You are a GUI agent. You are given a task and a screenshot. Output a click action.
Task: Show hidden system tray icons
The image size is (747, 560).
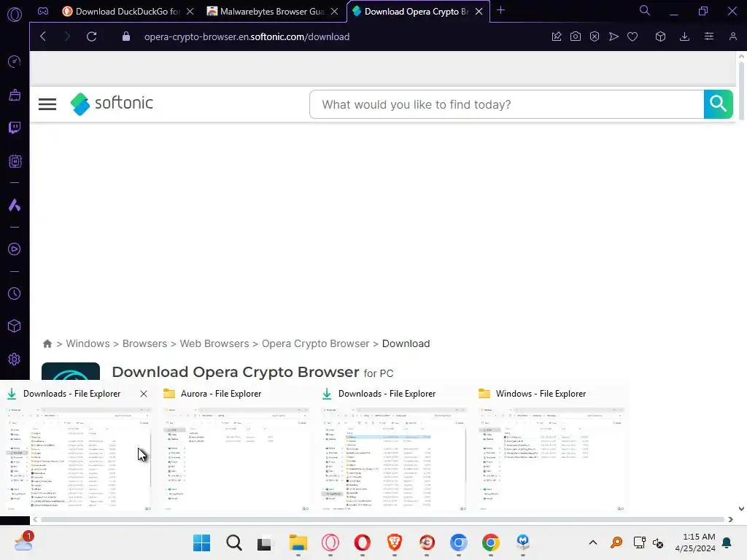coord(593,542)
